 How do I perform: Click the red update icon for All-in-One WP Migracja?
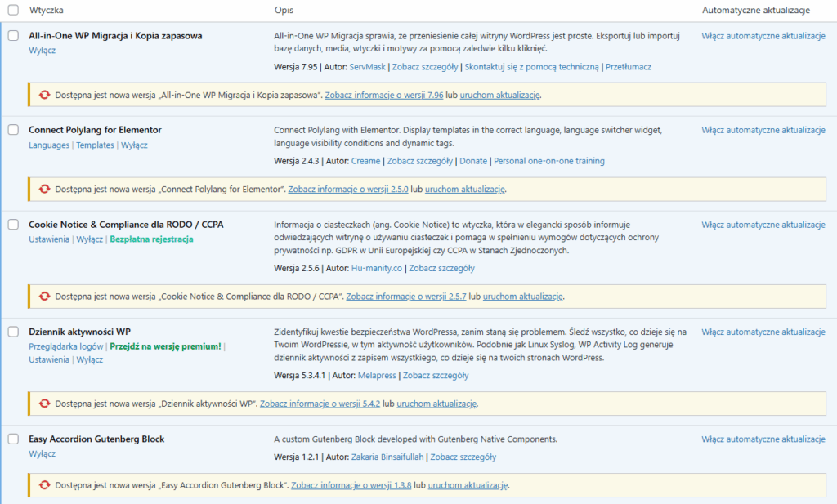(44, 94)
